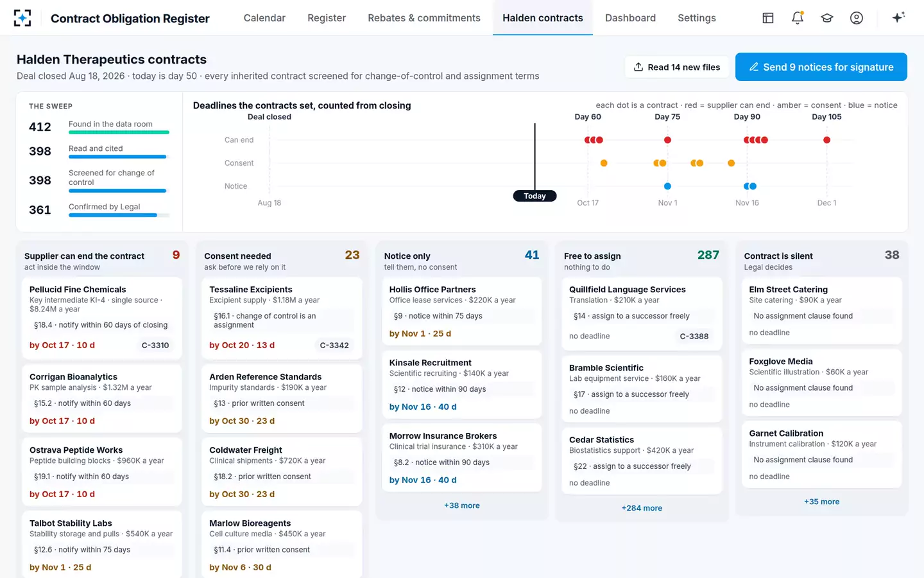Open the user account icon
Image resolution: width=924 pixels, height=578 pixels.
857,18
